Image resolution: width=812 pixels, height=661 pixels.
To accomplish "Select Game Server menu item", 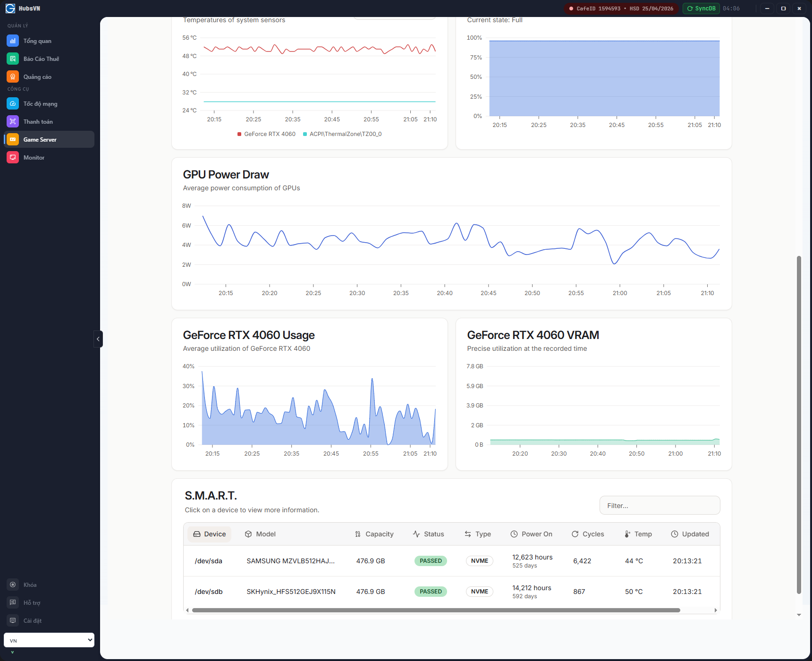I will pos(40,140).
